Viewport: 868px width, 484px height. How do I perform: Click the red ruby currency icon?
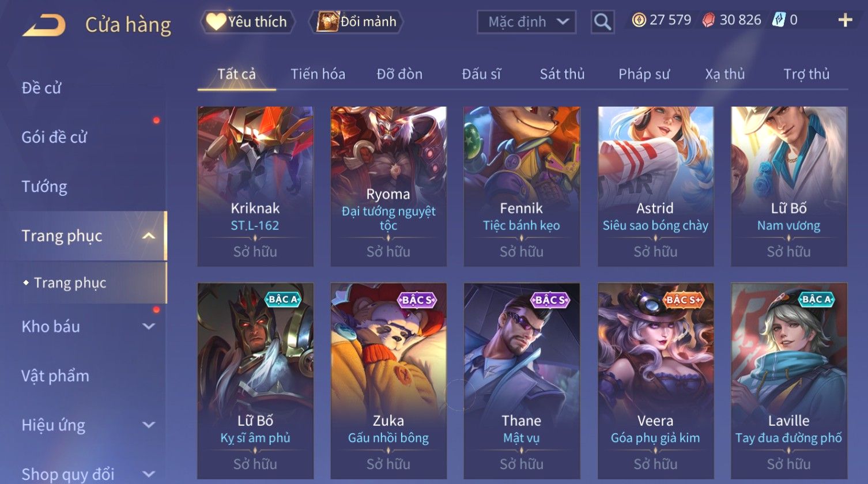[x=708, y=21]
